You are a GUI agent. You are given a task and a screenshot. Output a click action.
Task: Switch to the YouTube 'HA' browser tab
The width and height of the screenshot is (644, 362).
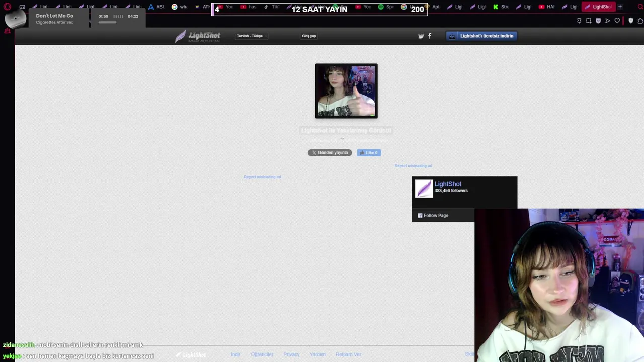pos(546,7)
